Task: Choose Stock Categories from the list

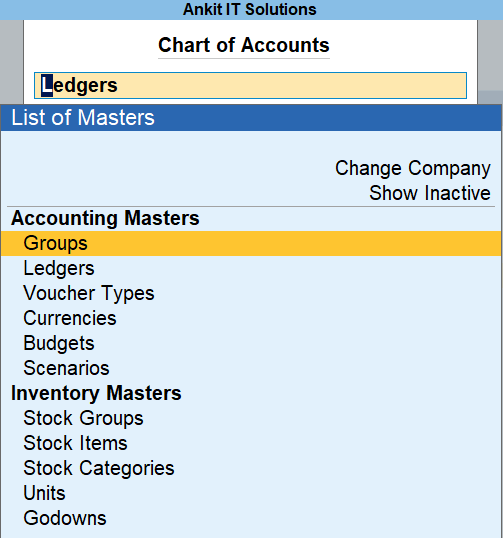Action: (251, 468)
